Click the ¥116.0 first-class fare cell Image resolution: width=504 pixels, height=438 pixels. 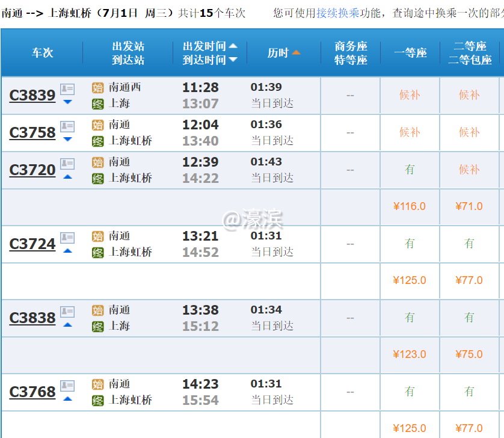(409, 206)
